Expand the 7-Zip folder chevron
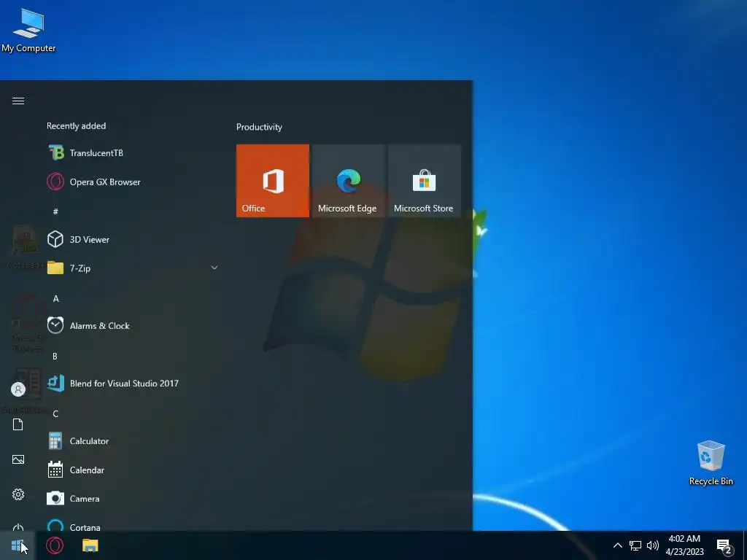The width and height of the screenshot is (747, 560). pyautogui.click(x=214, y=268)
